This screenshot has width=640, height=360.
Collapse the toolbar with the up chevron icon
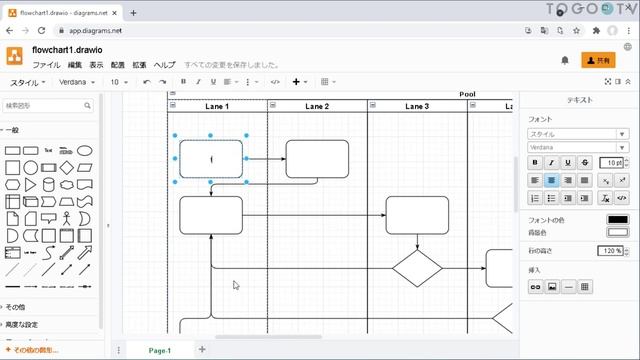[x=628, y=82]
